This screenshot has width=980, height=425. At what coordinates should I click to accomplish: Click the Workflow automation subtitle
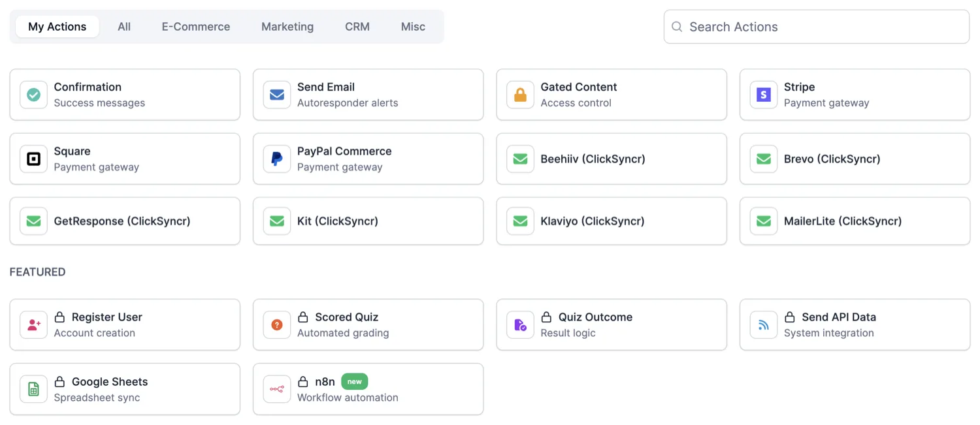[348, 398]
